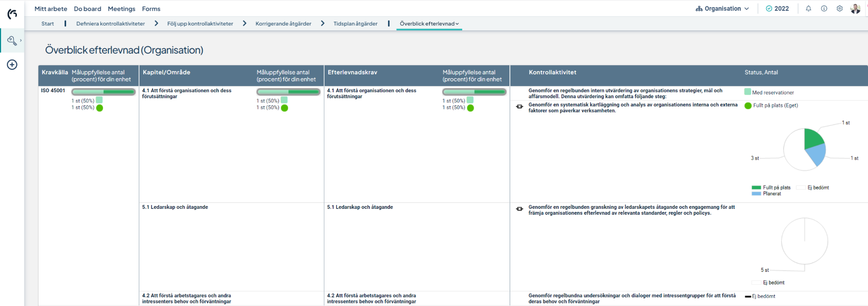Toggle Fullt på plats legend in pie chart

pyautogui.click(x=771, y=188)
